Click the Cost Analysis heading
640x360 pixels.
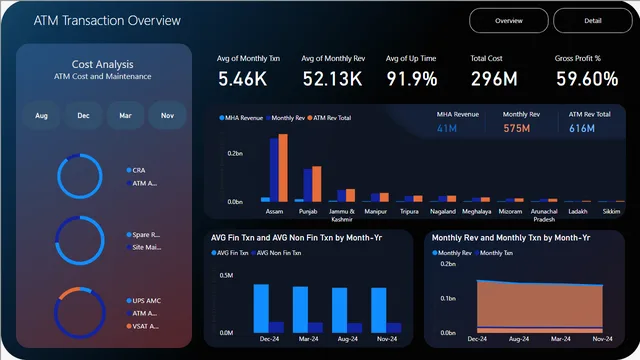pos(102,64)
